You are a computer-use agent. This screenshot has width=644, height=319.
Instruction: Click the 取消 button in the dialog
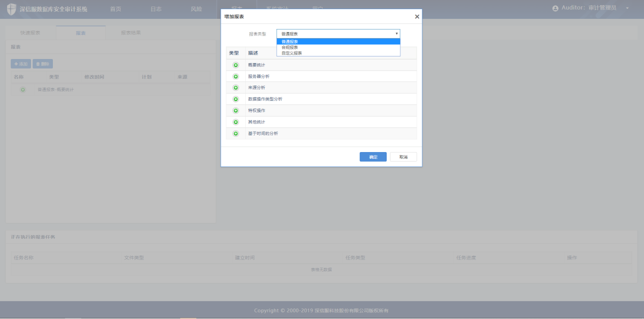(x=403, y=157)
